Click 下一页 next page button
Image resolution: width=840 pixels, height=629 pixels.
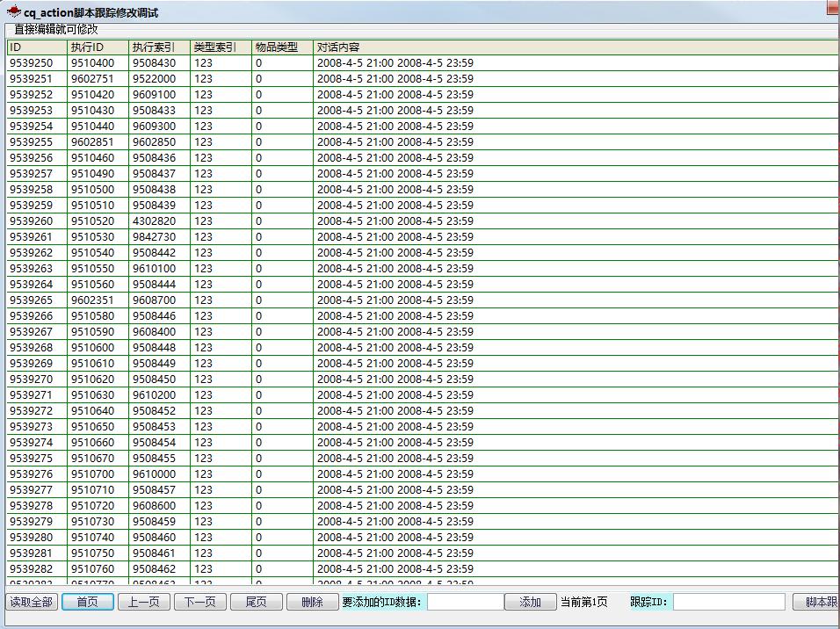point(200,602)
